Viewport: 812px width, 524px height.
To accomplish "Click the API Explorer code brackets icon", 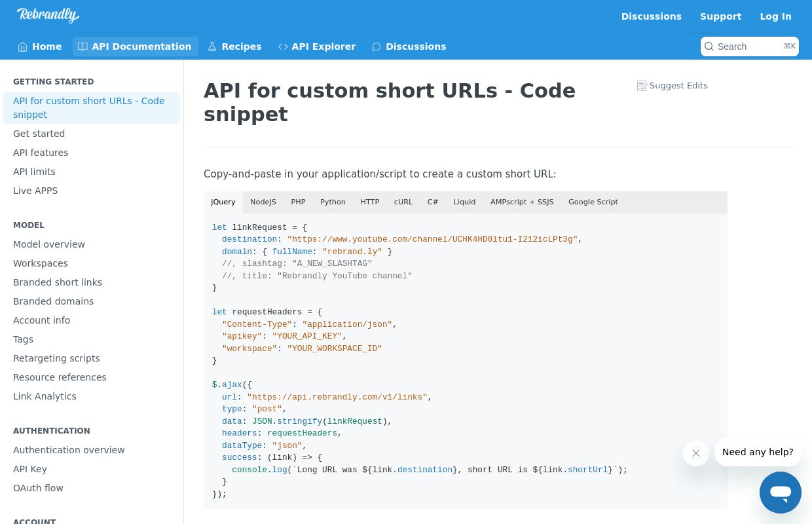I will [283, 47].
